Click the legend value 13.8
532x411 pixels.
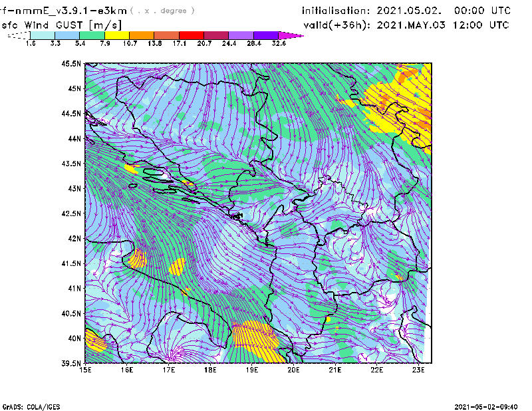[x=155, y=43]
